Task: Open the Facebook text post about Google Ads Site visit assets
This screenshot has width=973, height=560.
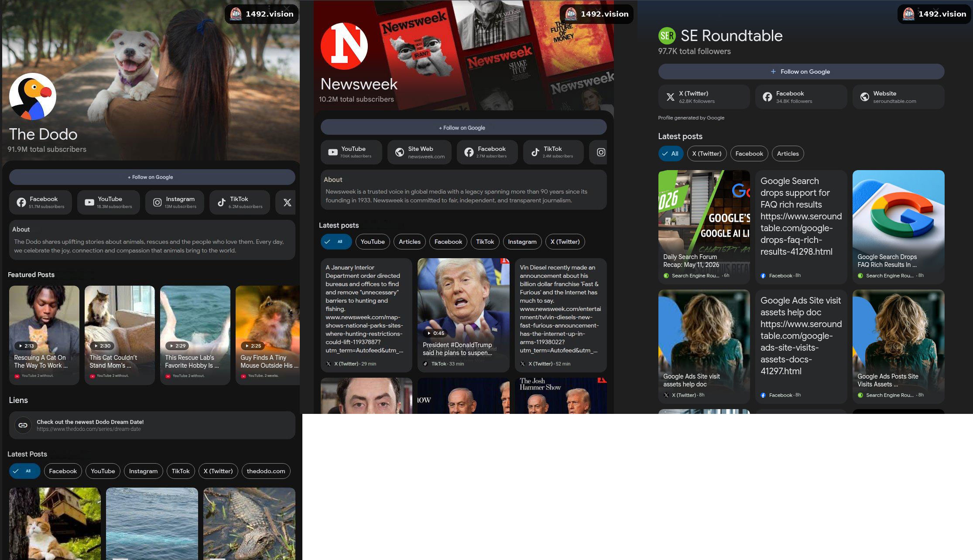Action: tap(801, 346)
